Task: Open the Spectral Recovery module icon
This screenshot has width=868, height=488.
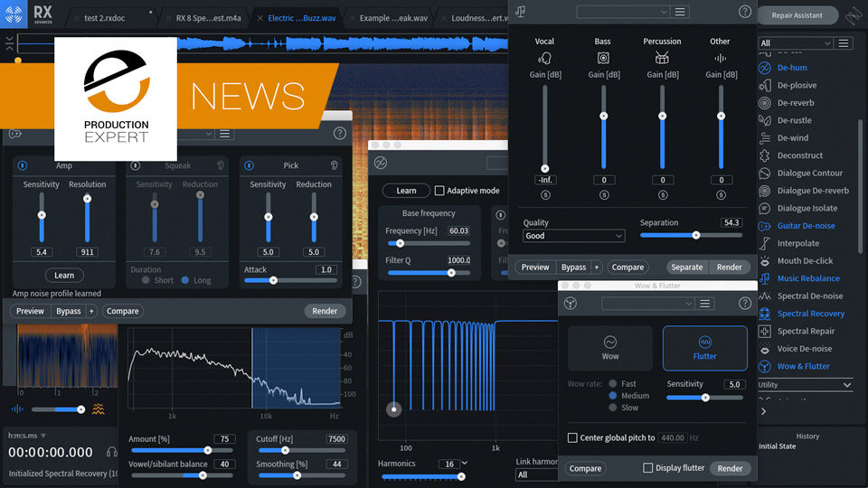Action: 765,314
